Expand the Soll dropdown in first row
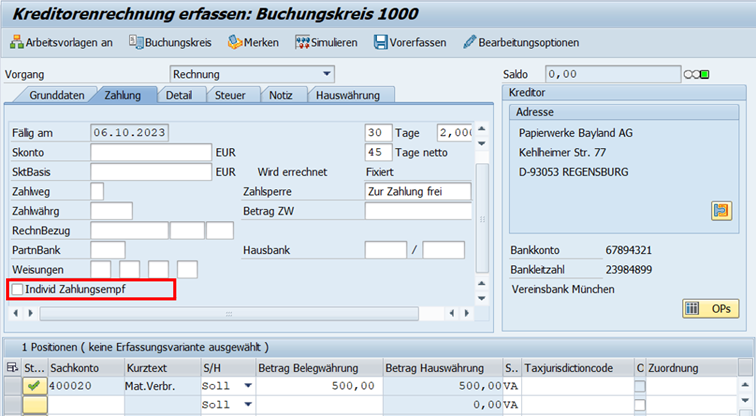Screen dimensions: 756x416 click(248, 386)
